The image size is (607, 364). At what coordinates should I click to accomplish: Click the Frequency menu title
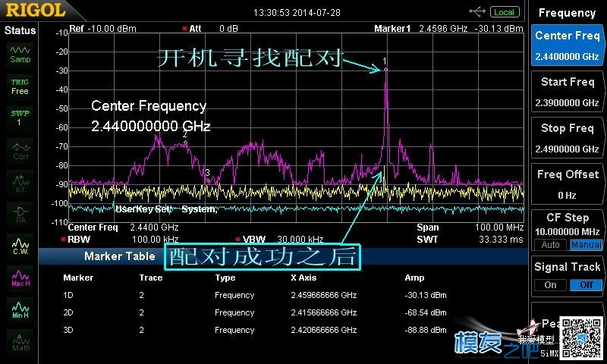567,13
